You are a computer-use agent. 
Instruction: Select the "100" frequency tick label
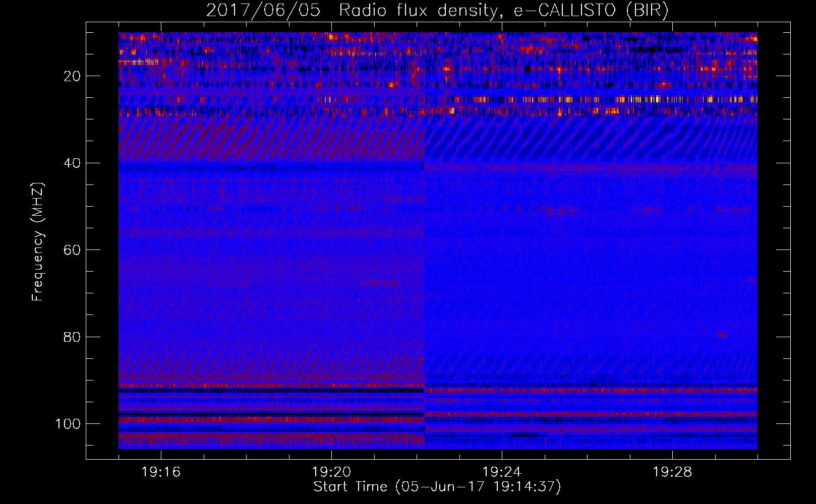(x=68, y=424)
